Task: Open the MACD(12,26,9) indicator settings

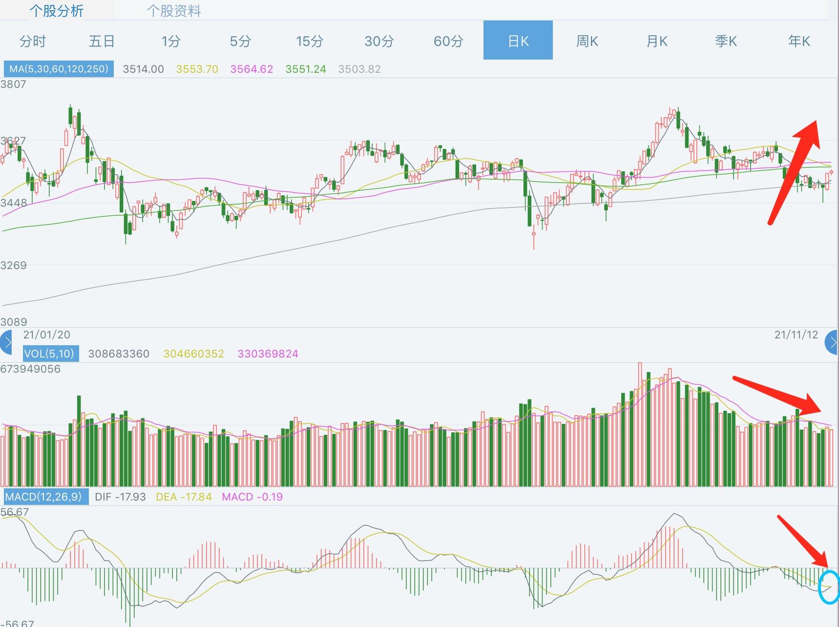Action: click(x=46, y=497)
